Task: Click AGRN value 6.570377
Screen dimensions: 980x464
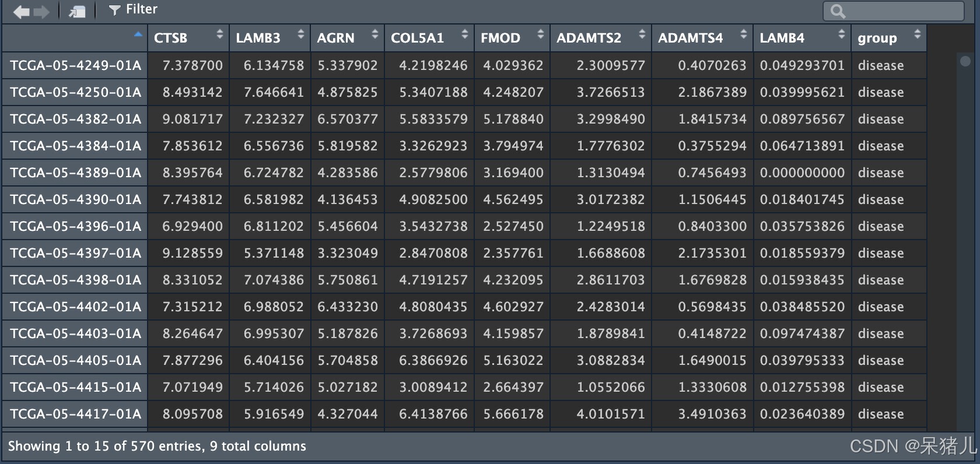Action: pyautogui.click(x=348, y=119)
